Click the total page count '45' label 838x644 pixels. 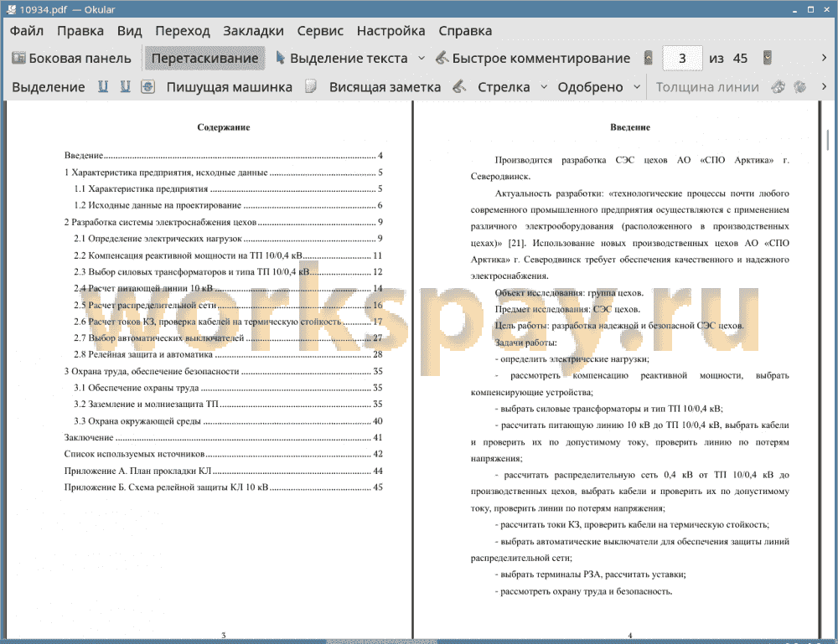click(740, 59)
